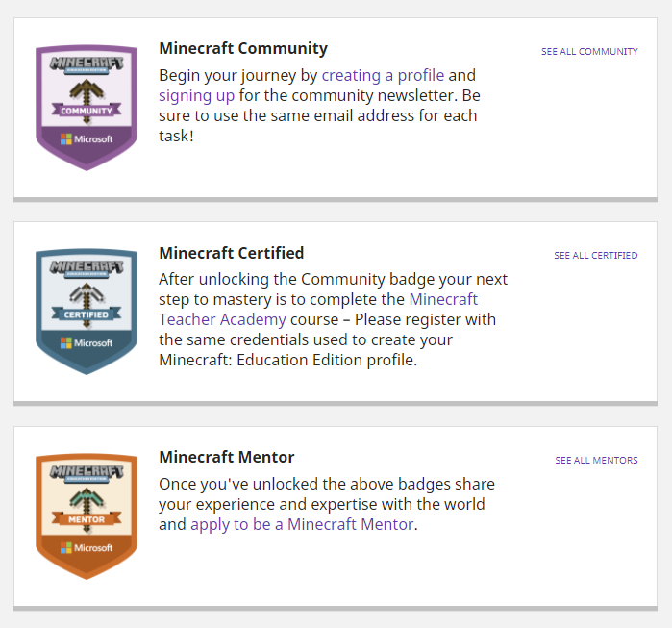Click the pickaxe on the Mentor badge
This screenshot has height=628, width=672.
coord(87,499)
